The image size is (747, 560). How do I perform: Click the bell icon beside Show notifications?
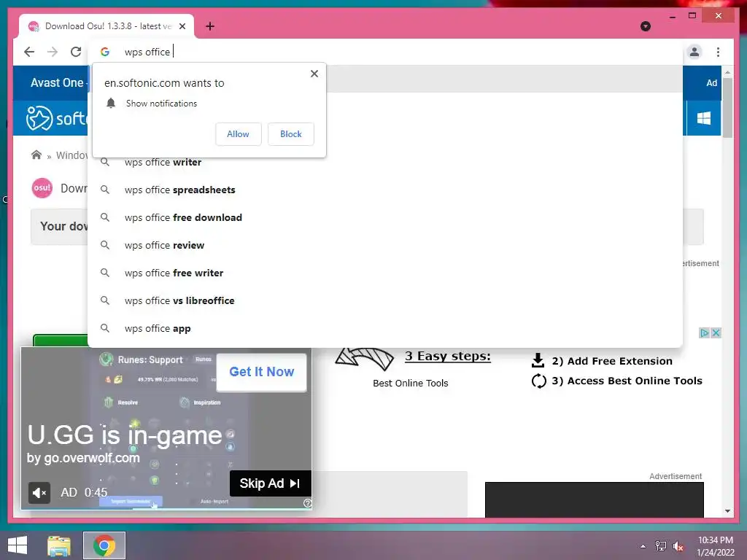pyautogui.click(x=111, y=103)
